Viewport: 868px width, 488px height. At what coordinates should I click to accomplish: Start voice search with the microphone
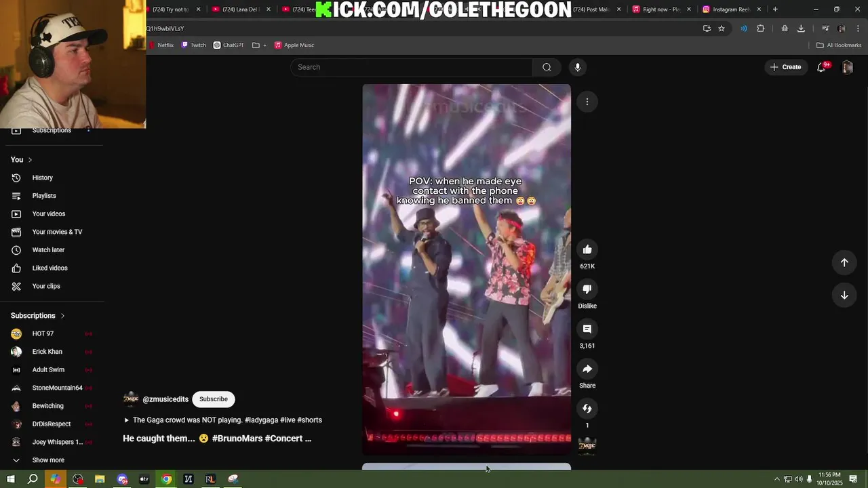click(x=578, y=67)
